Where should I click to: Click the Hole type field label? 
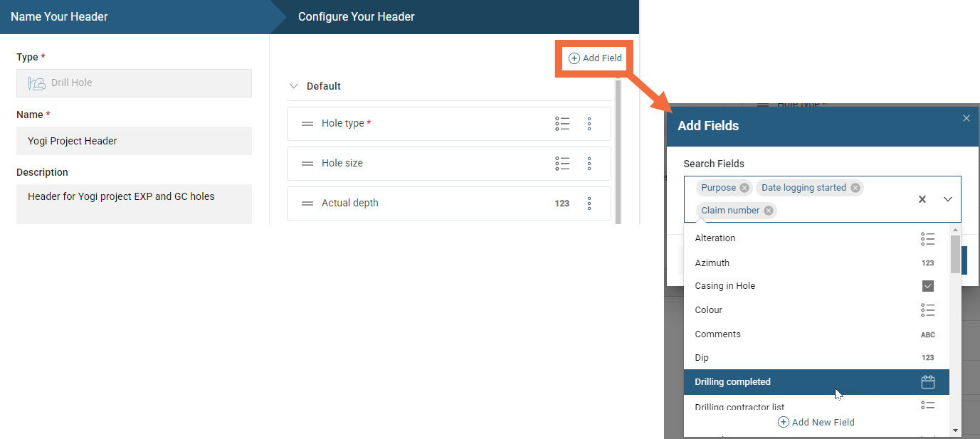tap(343, 124)
